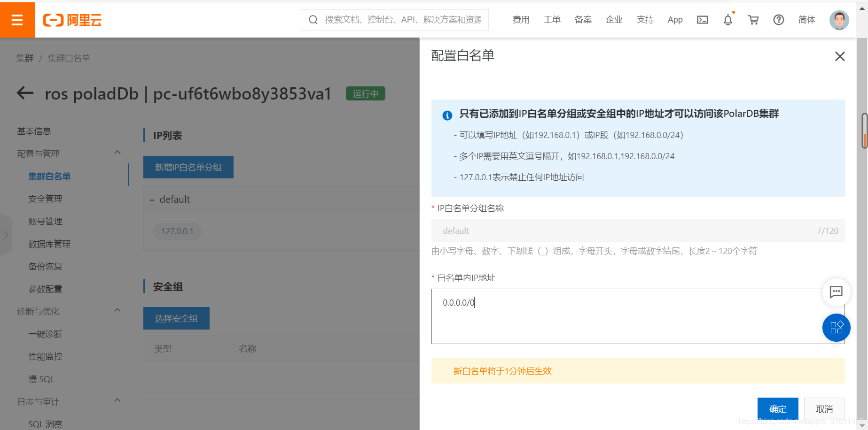Open the 支持 menu
Screen dimensions: 868x430
click(x=645, y=20)
